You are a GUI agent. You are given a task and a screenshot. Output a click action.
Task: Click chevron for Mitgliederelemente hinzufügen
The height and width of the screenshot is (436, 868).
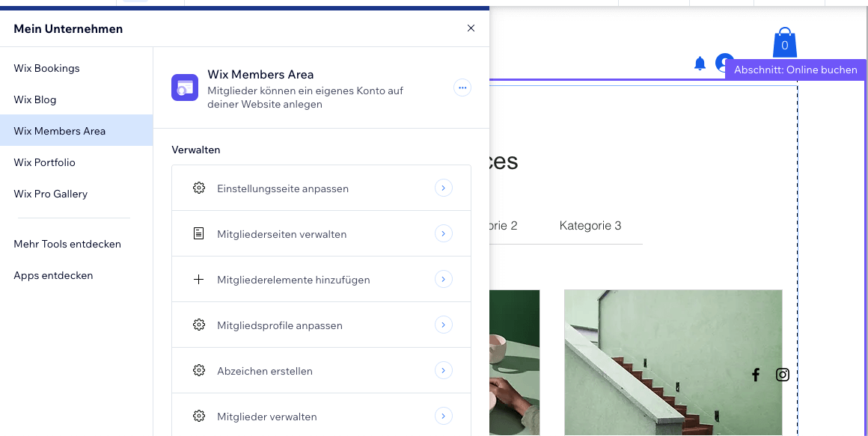[x=444, y=279]
